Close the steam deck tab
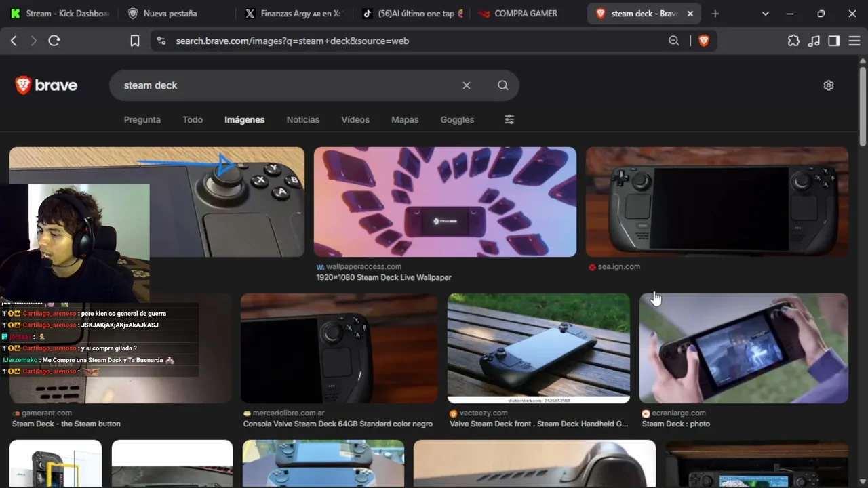The height and width of the screenshot is (488, 868). pos(690,14)
